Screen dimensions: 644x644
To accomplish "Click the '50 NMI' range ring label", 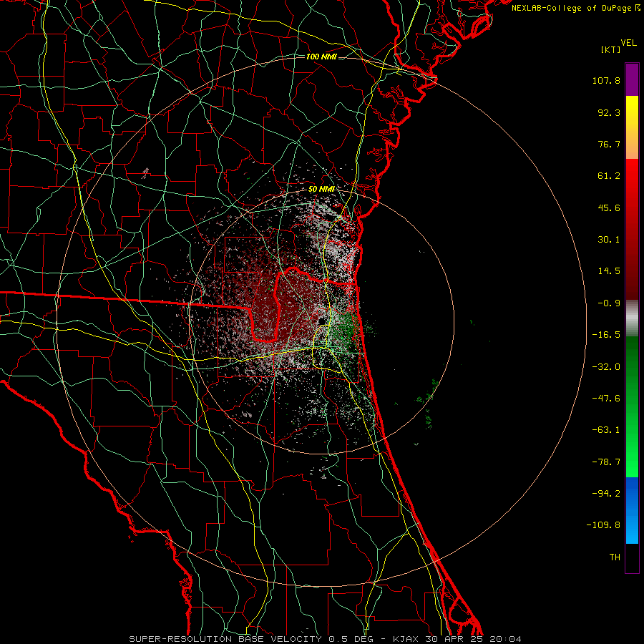I will (321, 190).
